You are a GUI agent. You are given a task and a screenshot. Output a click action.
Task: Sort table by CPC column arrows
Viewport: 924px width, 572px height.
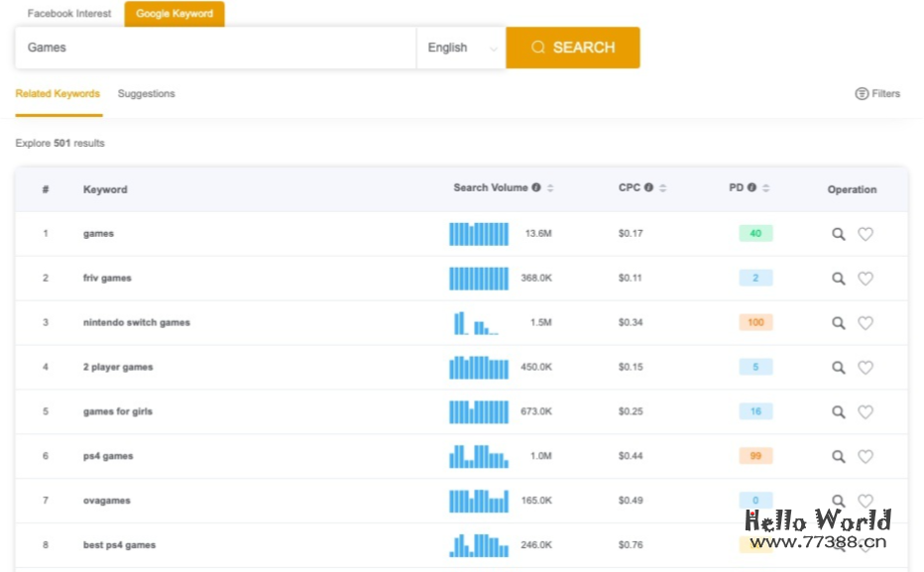662,188
